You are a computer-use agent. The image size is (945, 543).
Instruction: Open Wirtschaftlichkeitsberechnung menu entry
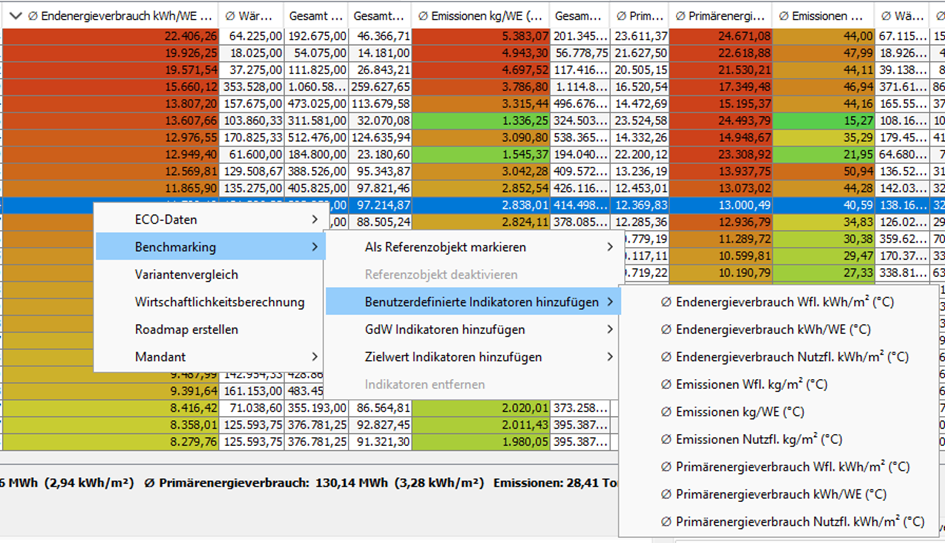219,302
